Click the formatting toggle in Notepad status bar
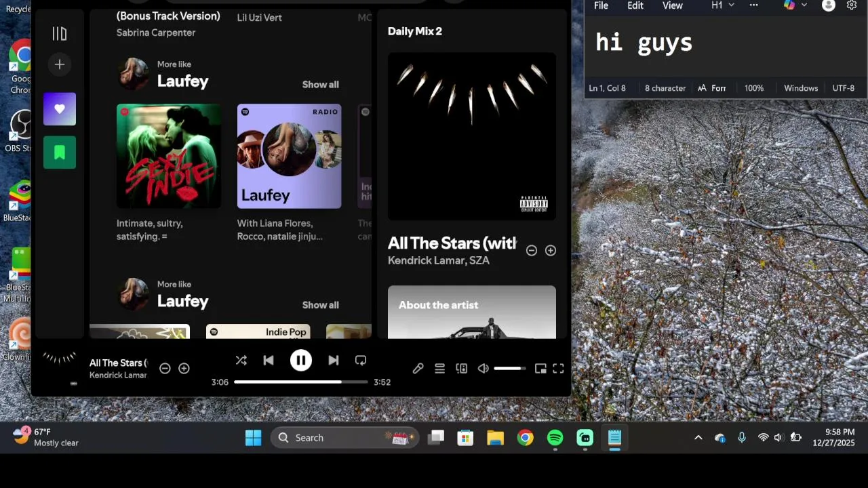Image resolution: width=868 pixels, height=488 pixels. click(x=711, y=88)
